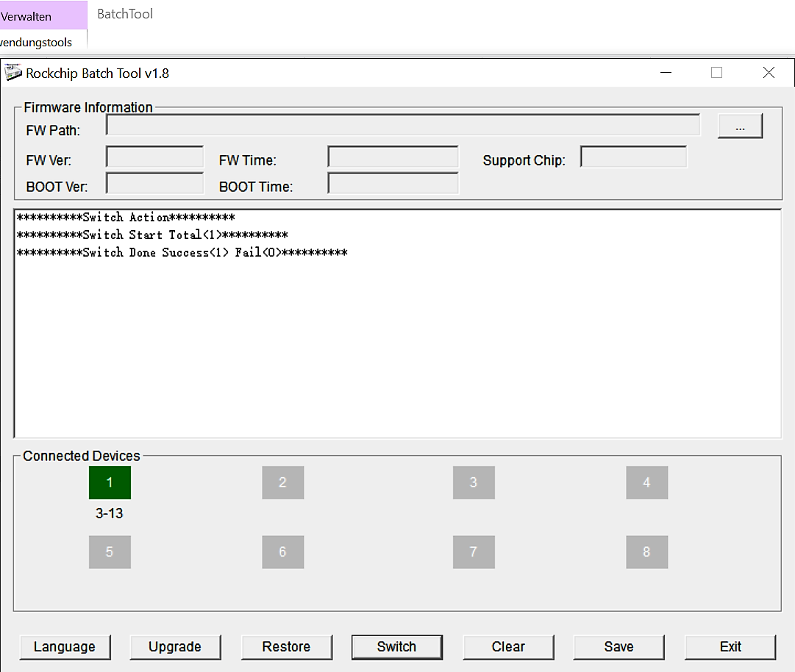795x672 pixels.
Task: Click the 'Switch Action' log line
Action: pos(126,218)
